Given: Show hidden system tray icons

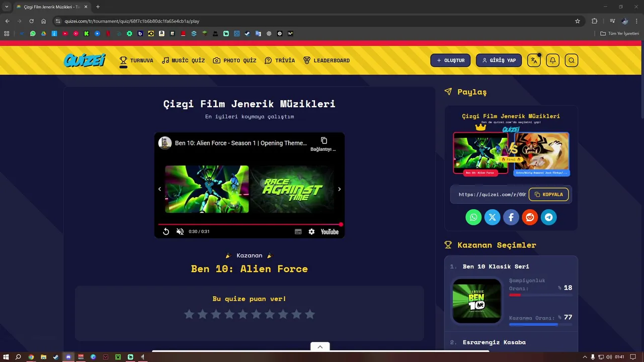Looking at the screenshot, I should 585,357.
